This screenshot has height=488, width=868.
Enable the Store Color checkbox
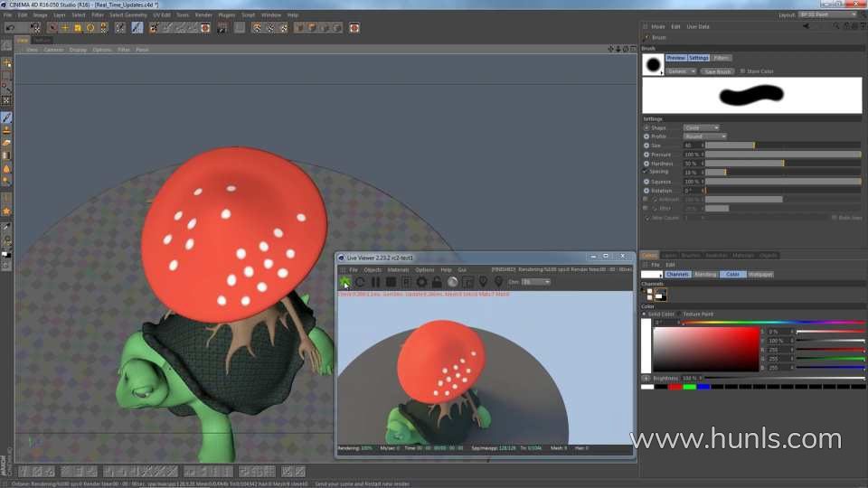[743, 71]
